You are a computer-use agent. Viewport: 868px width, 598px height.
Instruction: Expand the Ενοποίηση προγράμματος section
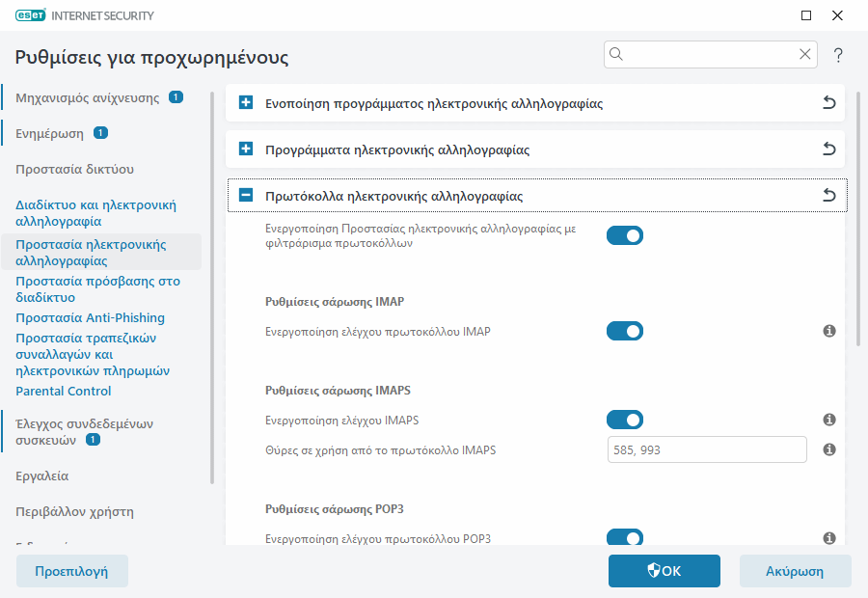click(x=244, y=102)
